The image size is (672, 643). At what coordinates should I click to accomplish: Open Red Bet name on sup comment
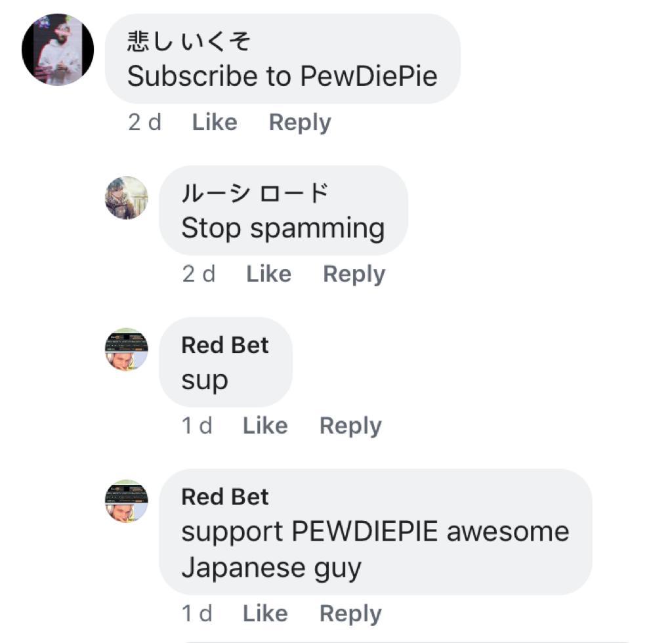[225, 345]
